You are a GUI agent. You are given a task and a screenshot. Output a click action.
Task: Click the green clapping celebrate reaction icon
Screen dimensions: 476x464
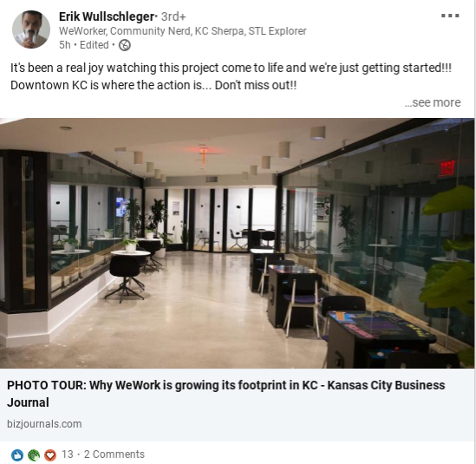pyautogui.click(x=34, y=454)
